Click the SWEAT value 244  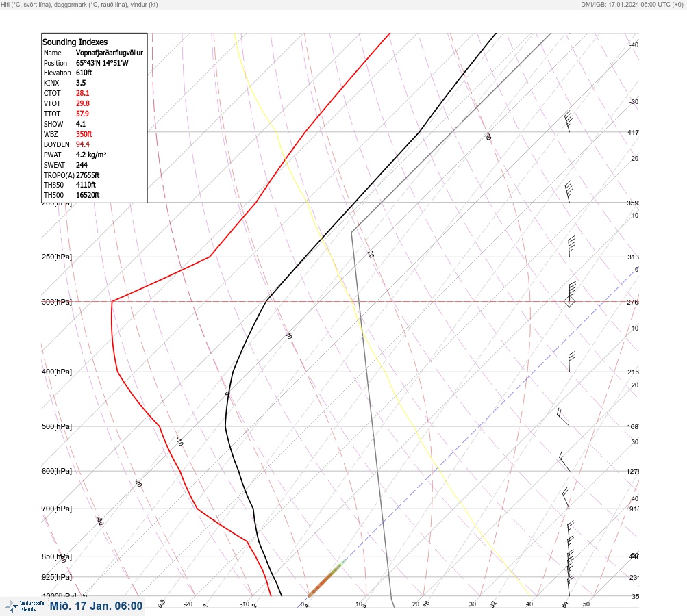pyautogui.click(x=82, y=165)
